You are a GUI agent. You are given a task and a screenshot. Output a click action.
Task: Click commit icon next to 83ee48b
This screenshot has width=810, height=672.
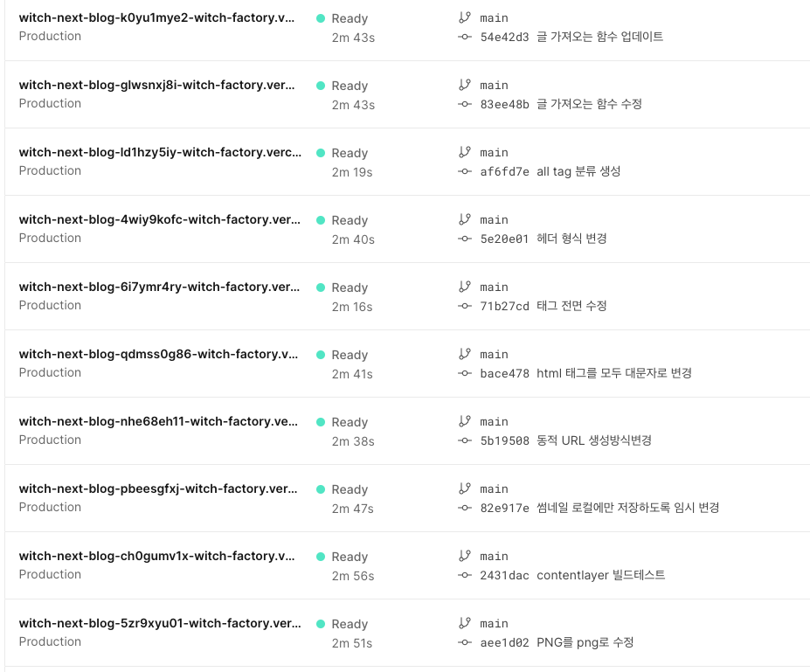click(x=465, y=104)
